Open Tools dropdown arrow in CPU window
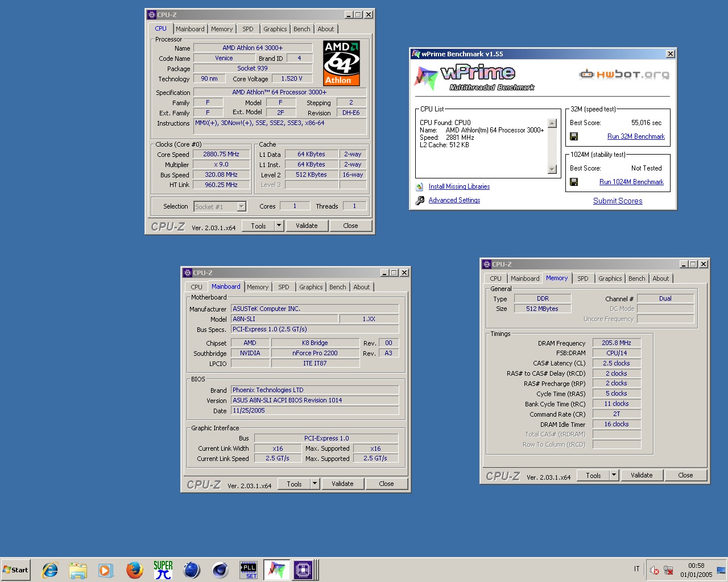 click(x=279, y=226)
